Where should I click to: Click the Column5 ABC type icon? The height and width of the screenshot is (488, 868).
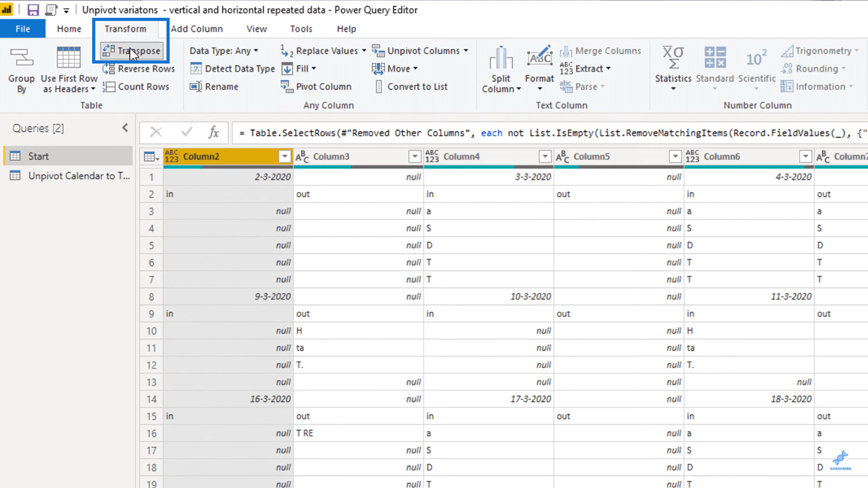click(563, 156)
